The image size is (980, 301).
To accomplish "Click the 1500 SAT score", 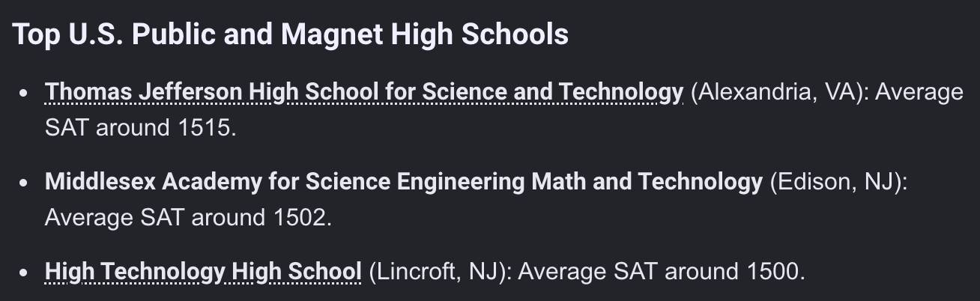I will (772, 272).
